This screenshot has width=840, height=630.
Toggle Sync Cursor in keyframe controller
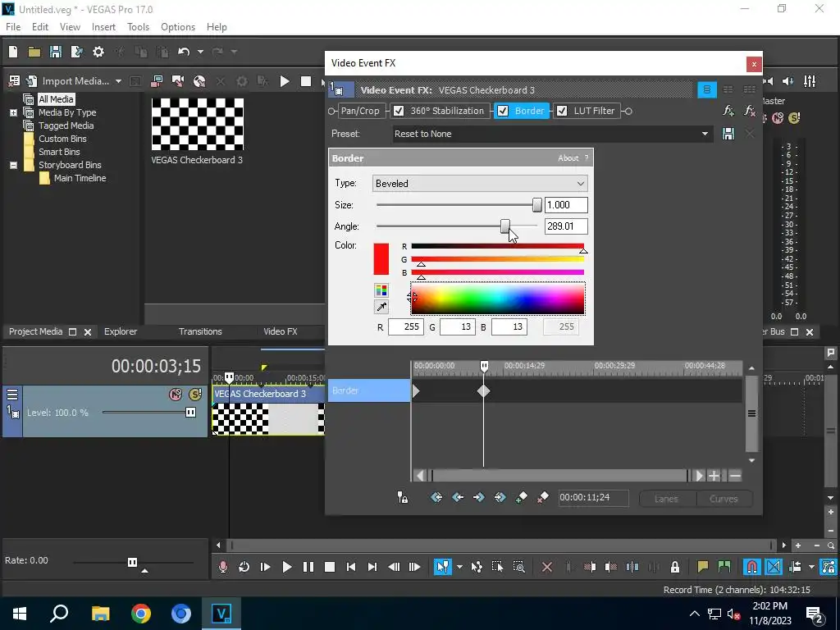(x=402, y=498)
